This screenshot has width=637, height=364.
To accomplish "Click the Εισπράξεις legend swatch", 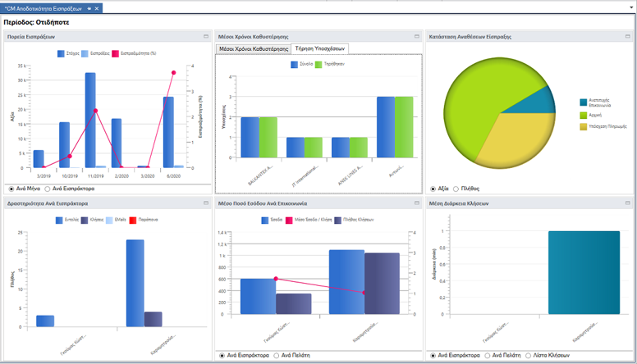I will (x=85, y=53).
